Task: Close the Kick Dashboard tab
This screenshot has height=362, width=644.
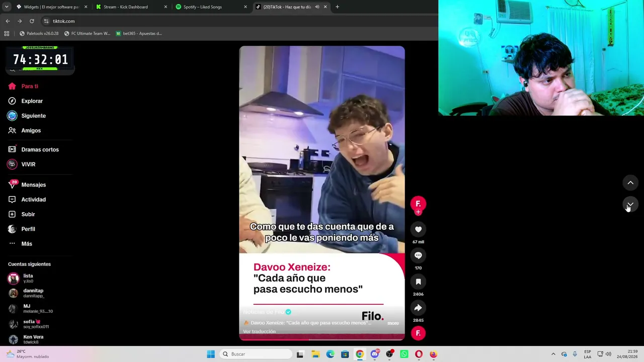Action: point(166,7)
